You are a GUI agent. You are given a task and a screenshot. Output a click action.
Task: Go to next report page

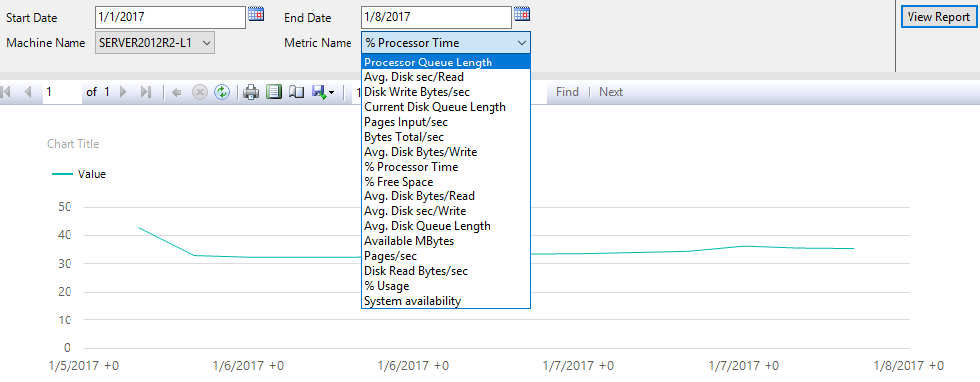coord(123,92)
